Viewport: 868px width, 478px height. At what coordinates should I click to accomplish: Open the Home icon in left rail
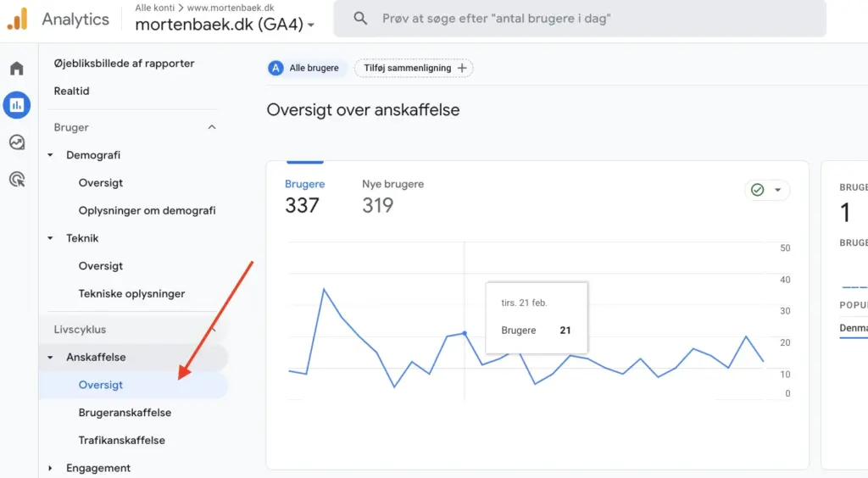click(17, 69)
